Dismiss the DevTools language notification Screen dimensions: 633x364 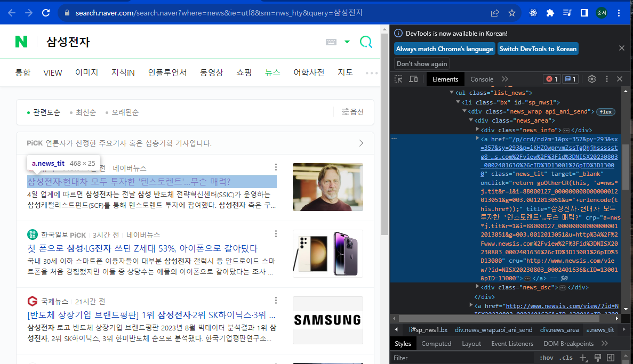(x=622, y=48)
